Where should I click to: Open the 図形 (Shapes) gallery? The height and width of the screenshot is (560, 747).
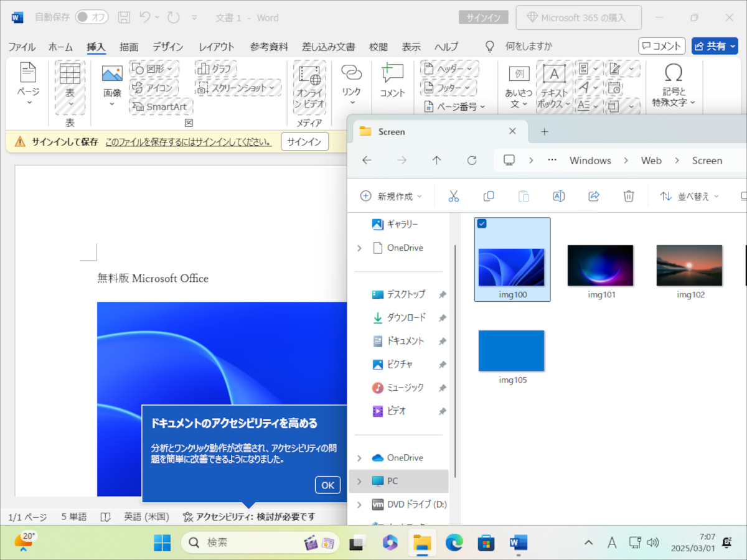click(151, 68)
